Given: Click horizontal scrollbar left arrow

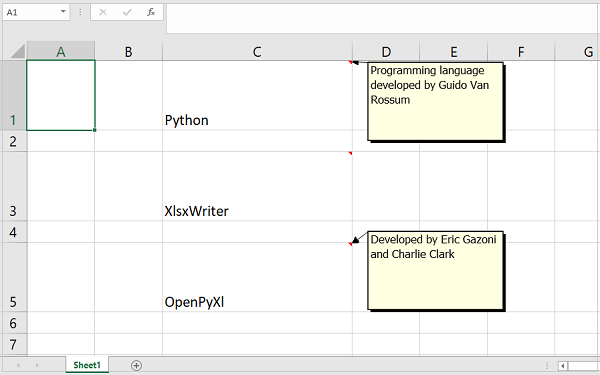Looking at the screenshot, I should coord(562,366).
